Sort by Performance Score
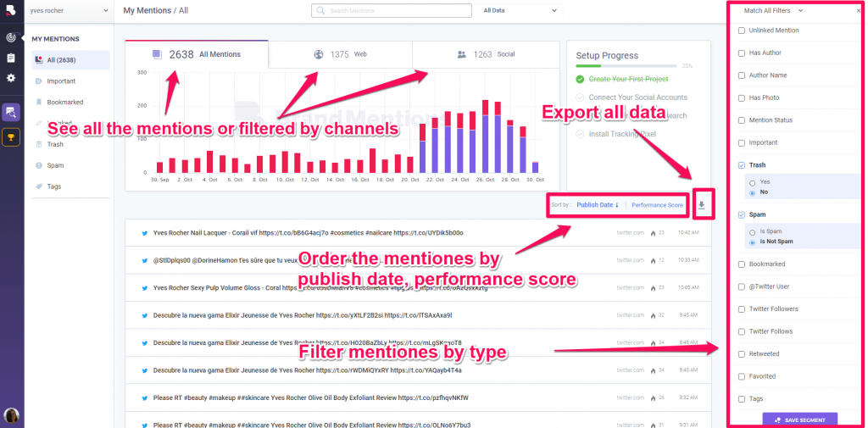Screen dimensions: 868x428 (658, 205)
